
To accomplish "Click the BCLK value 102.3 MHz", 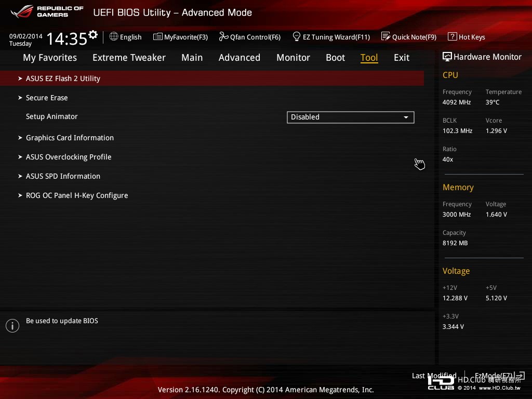I will (457, 130).
